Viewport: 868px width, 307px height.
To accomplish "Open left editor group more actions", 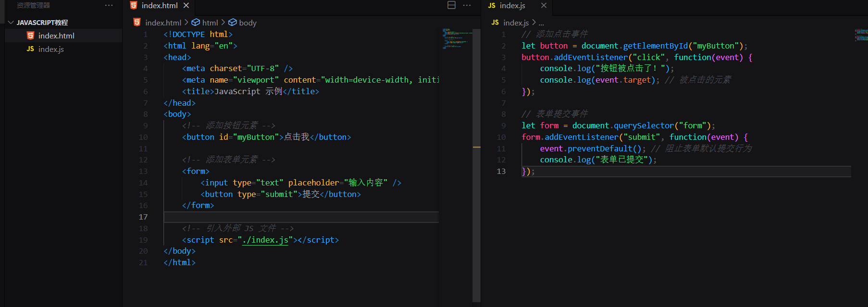I will click(467, 5).
